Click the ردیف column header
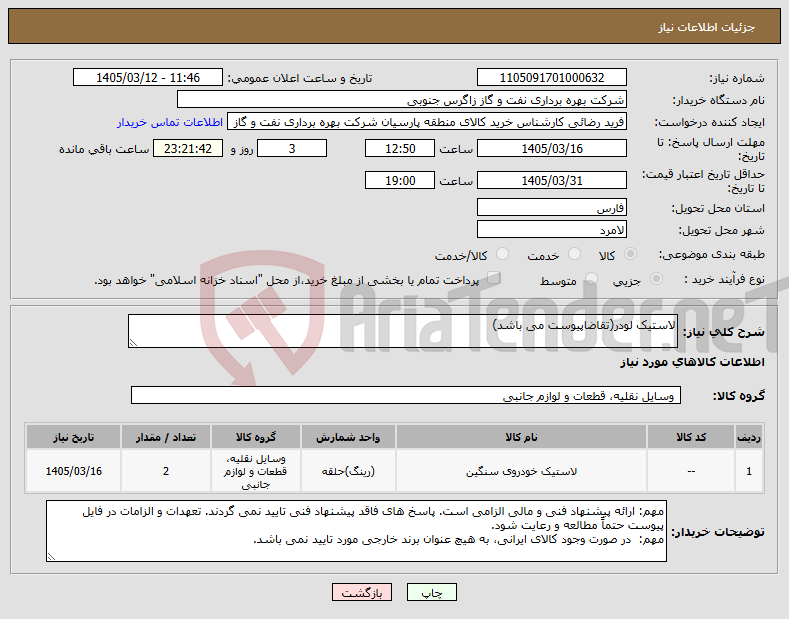The width and height of the screenshot is (789, 619). (749, 437)
